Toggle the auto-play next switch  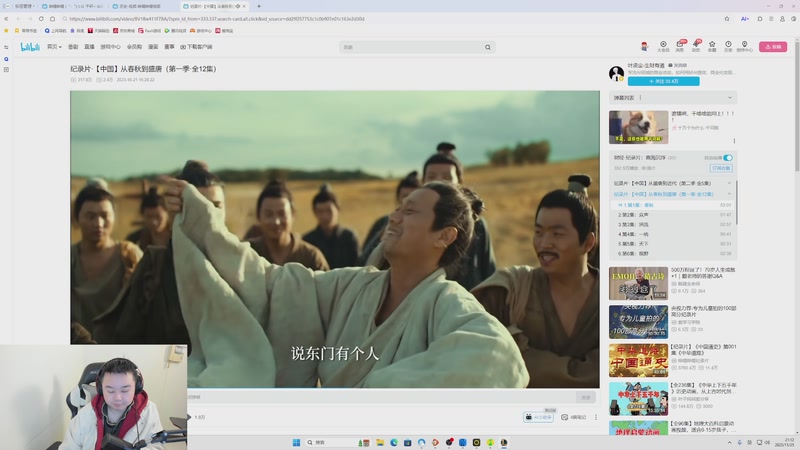(x=728, y=158)
